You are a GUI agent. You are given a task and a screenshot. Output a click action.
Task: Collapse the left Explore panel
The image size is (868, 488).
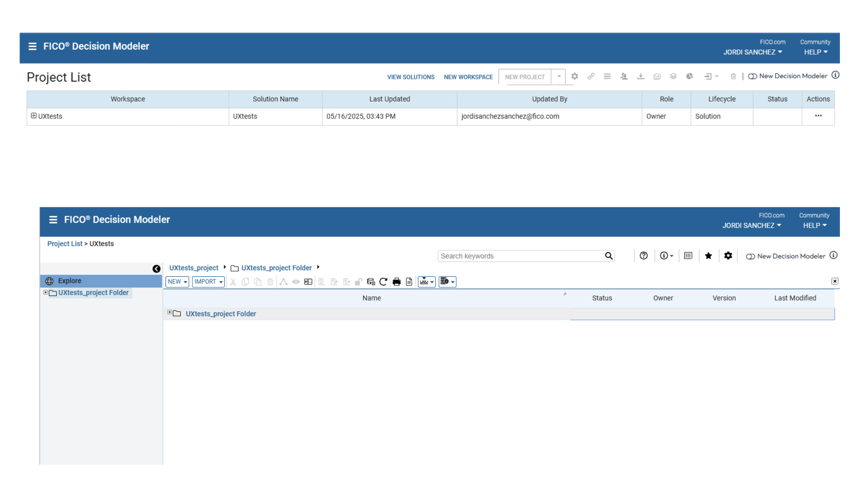156,269
